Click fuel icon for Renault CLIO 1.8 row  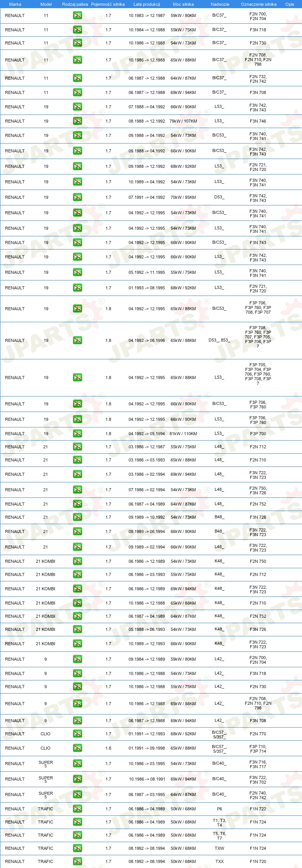[x=77, y=748]
